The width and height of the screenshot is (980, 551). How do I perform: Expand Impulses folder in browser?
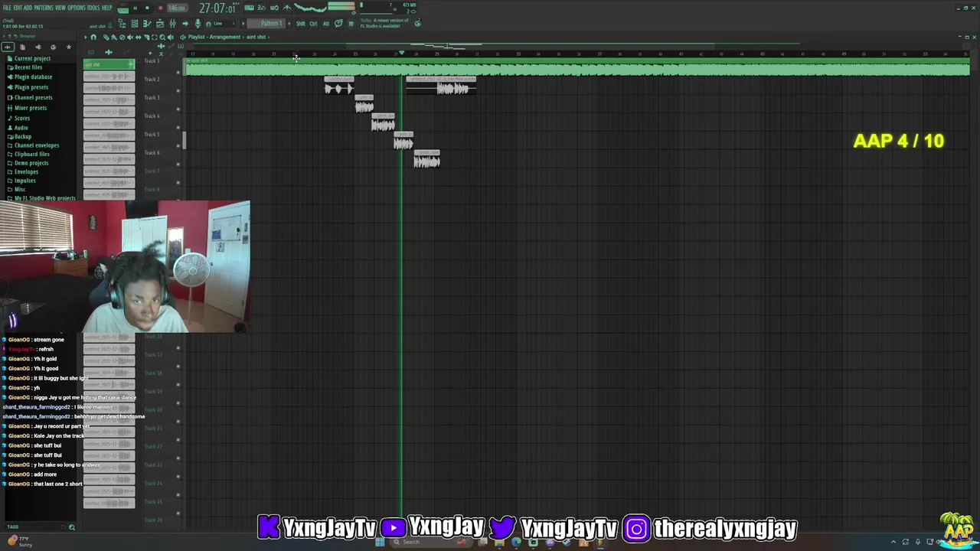point(24,181)
